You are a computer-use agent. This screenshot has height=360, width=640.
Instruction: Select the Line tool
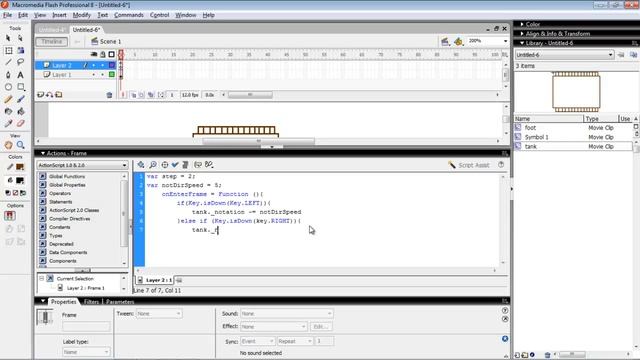pos(8,62)
